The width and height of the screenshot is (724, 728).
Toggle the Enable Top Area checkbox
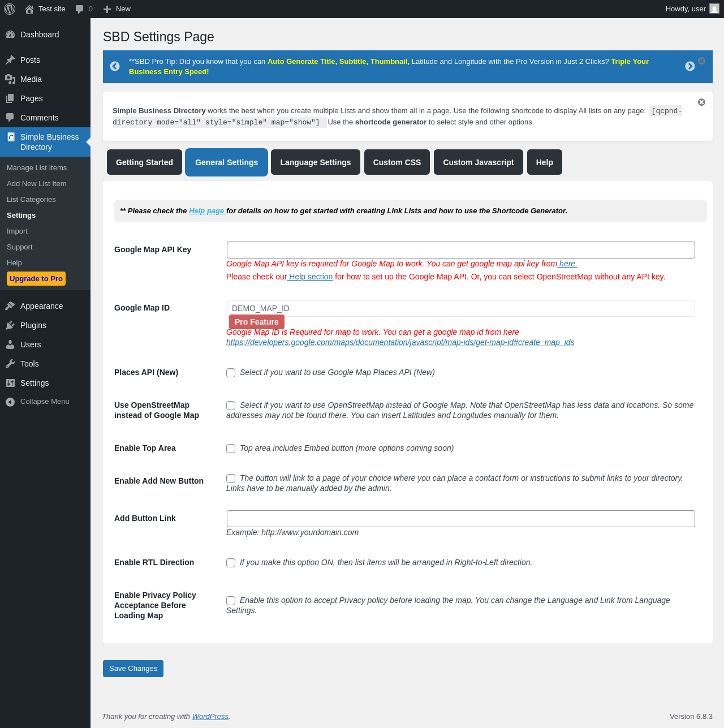pyautogui.click(x=231, y=449)
